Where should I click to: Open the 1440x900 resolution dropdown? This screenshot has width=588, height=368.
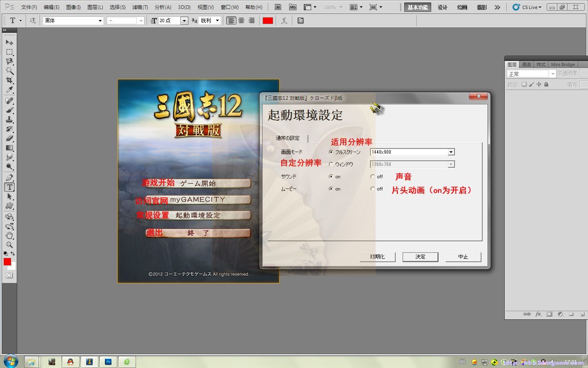[x=451, y=152]
